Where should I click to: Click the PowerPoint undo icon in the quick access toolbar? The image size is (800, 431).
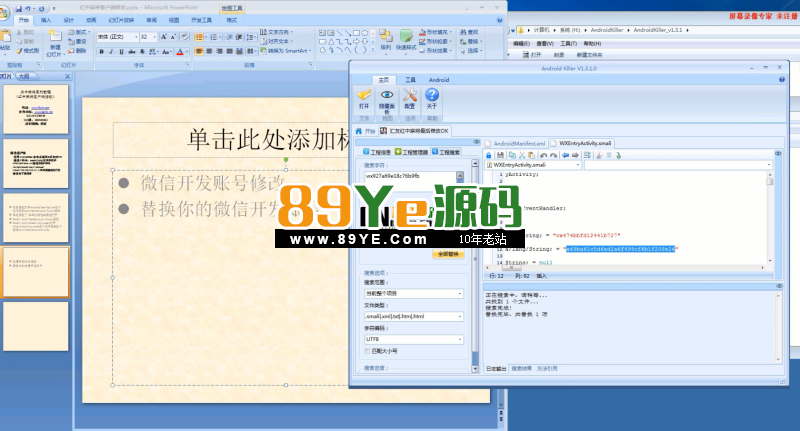[x=29, y=8]
